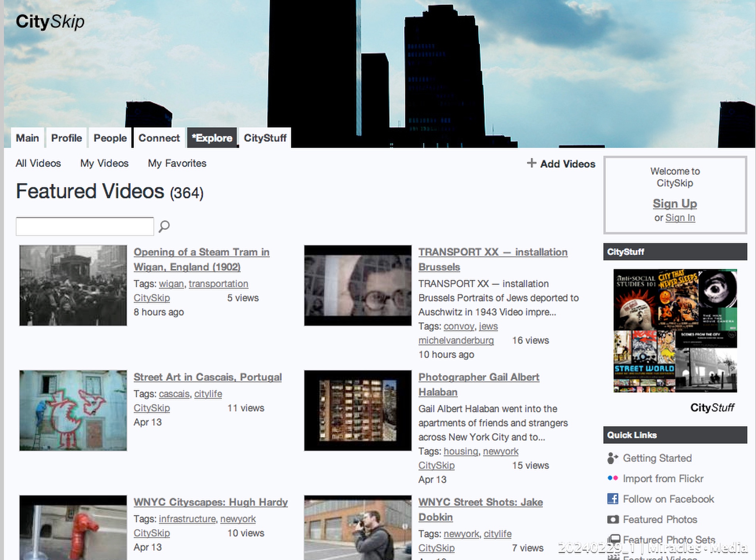756x560 pixels.
Task: Open the Street Art Cascais thumbnail
Action: pyautogui.click(x=73, y=410)
